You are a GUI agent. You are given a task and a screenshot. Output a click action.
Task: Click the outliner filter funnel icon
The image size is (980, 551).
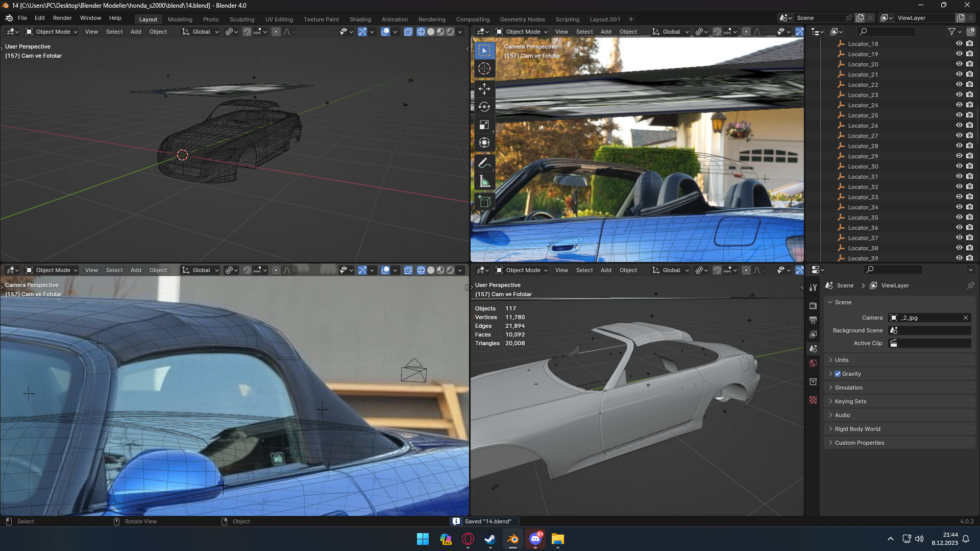[x=951, y=32]
